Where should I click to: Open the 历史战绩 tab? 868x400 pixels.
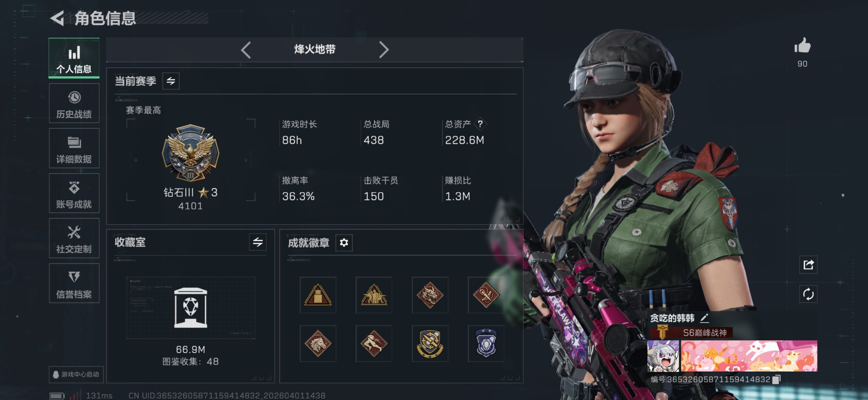[x=74, y=104]
